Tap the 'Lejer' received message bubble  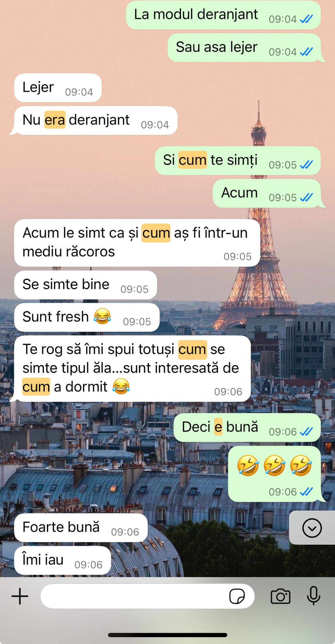pyautogui.click(x=58, y=88)
